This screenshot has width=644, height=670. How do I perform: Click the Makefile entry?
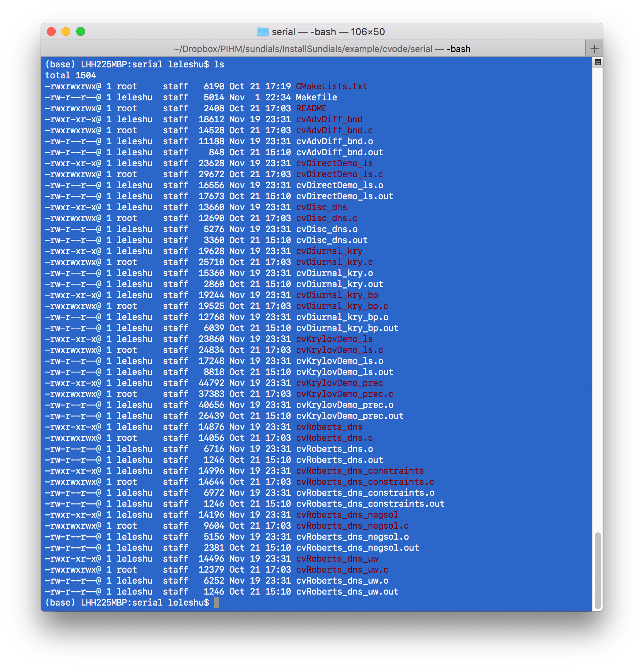point(317,97)
